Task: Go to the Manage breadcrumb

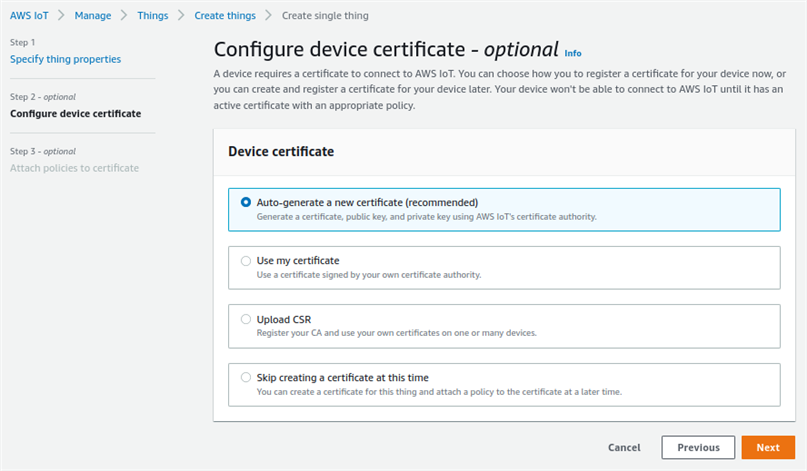Action: pyautogui.click(x=93, y=16)
